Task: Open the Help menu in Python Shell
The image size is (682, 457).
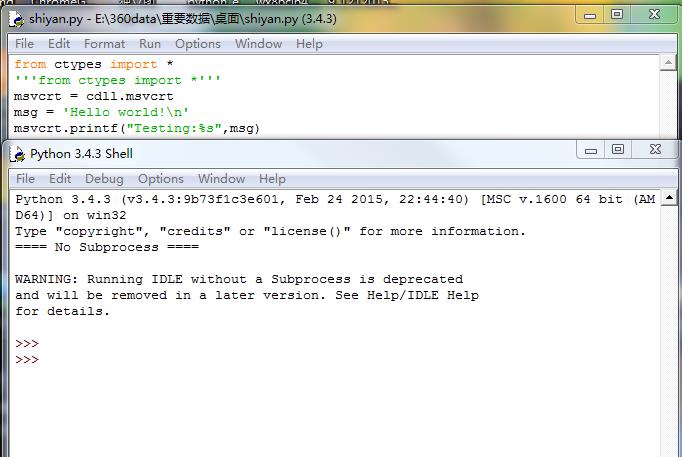Action: pyautogui.click(x=272, y=178)
